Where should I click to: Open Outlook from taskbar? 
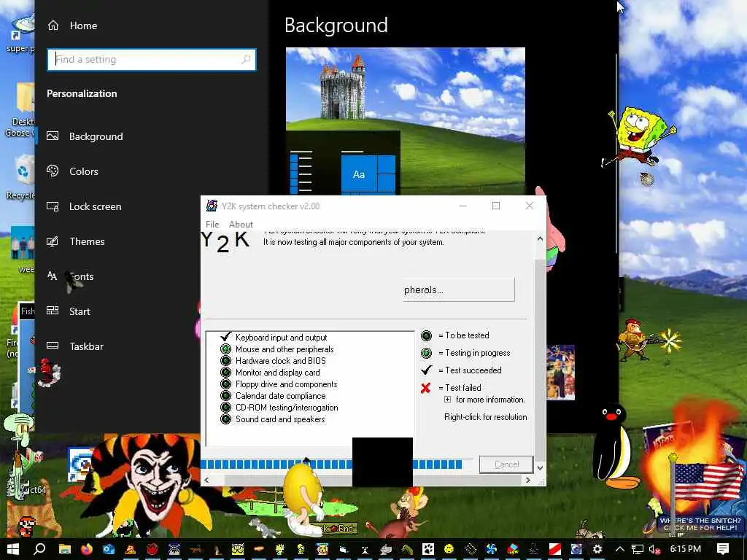(109, 549)
